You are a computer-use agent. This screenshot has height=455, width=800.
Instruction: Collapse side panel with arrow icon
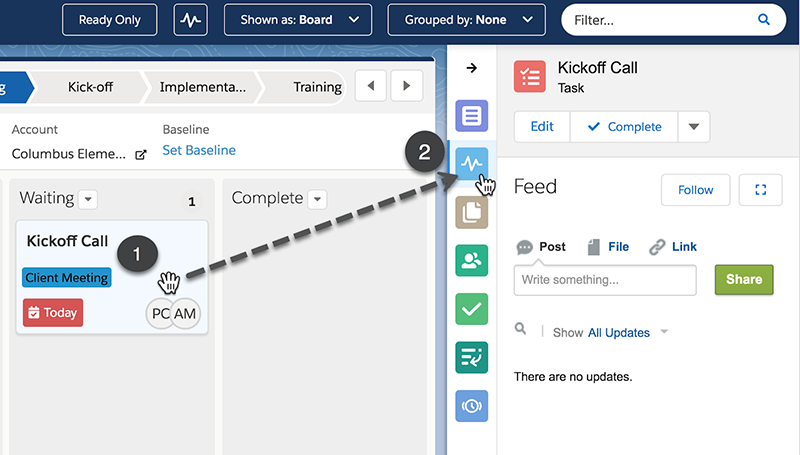coord(472,68)
